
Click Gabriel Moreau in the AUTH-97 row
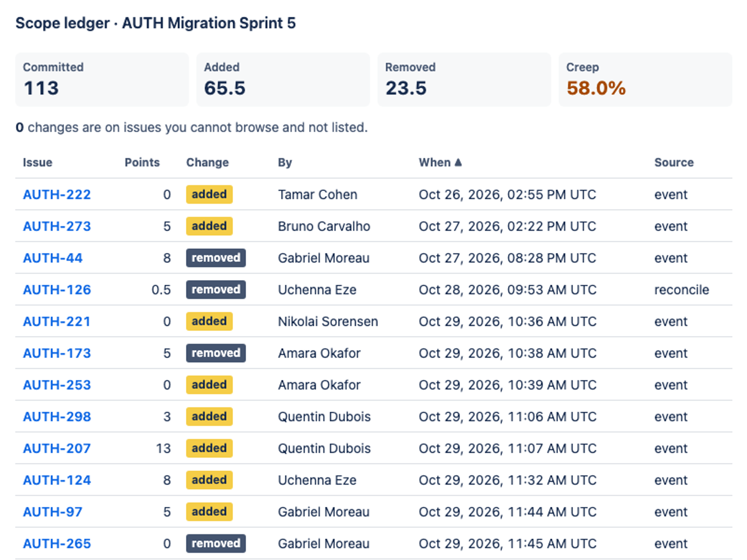[324, 512]
